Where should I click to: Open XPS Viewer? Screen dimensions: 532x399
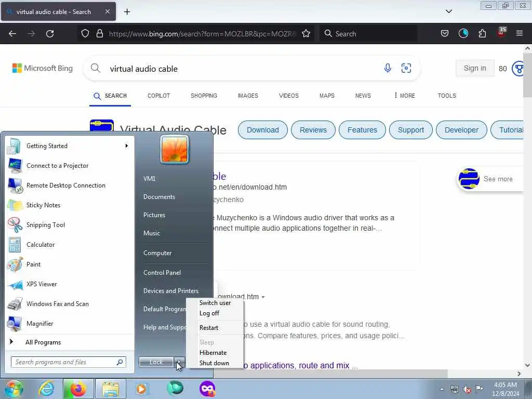[70, 284]
